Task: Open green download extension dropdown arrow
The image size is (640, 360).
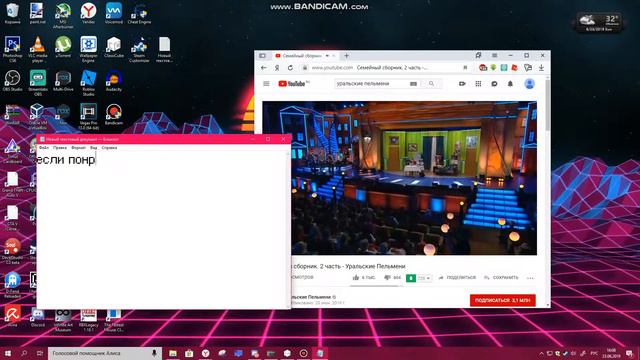Action: (428, 278)
